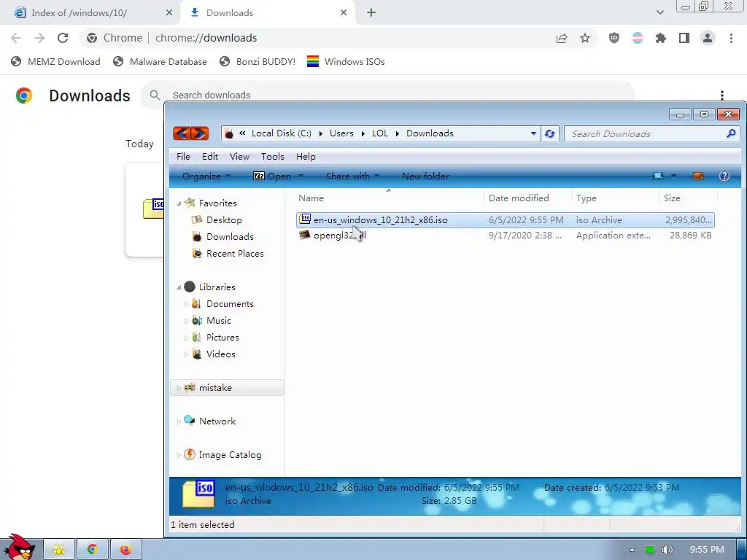This screenshot has height=560, width=747.
Task: Click the New folder button
Action: [425, 176]
